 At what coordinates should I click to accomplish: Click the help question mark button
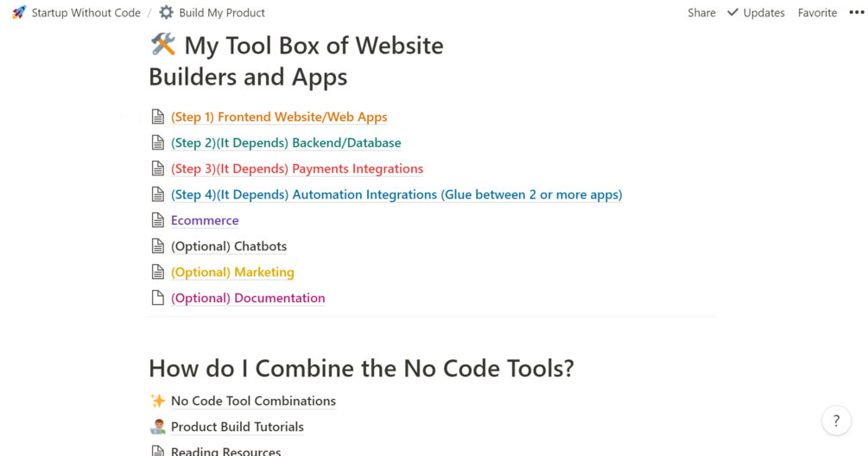click(836, 421)
